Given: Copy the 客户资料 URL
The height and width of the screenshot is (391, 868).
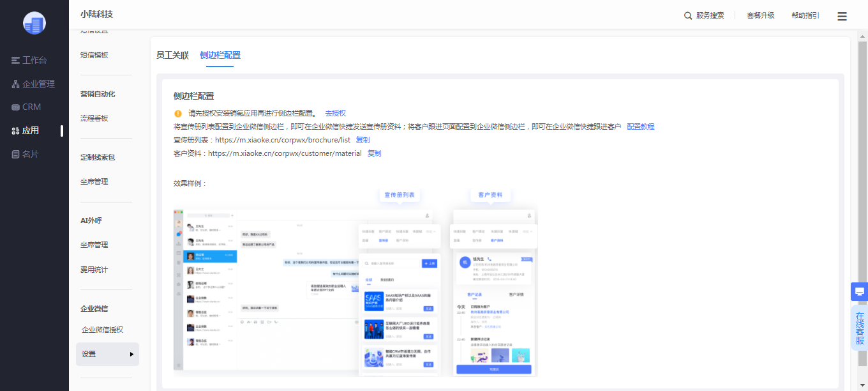Looking at the screenshot, I should click(374, 153).
